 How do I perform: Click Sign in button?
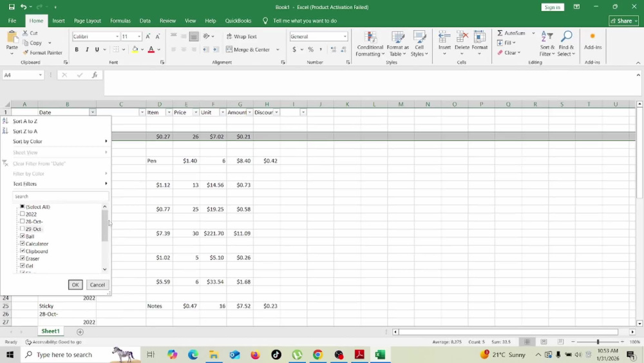click(x=553, y=7)
